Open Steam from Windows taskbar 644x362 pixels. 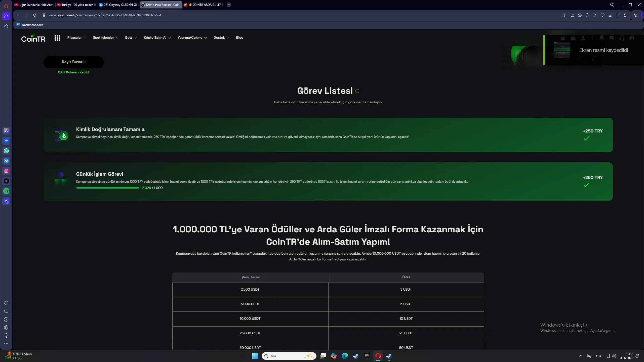click(356, 356)
